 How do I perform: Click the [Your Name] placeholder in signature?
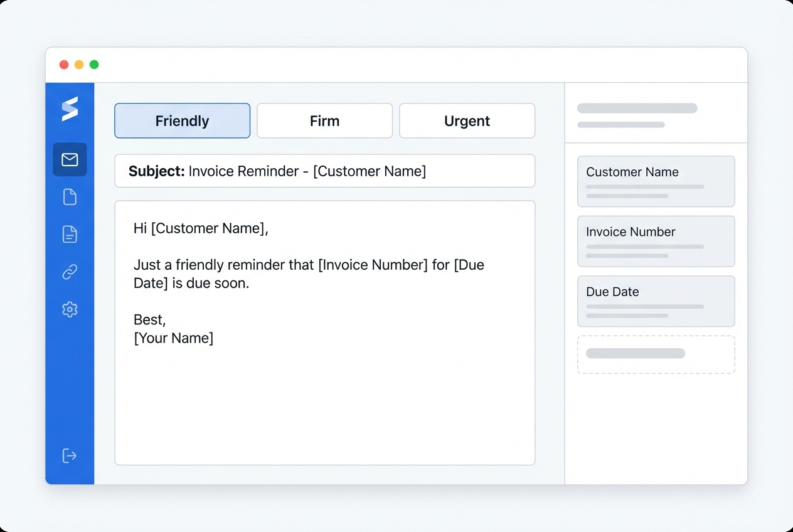click(174, 338)
